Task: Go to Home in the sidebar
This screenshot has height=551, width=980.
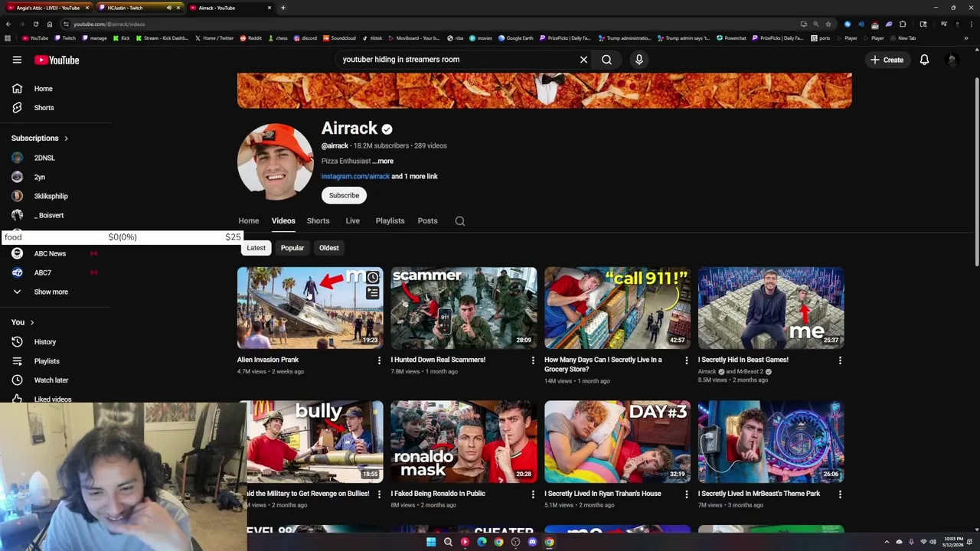Action: [44, 89]
